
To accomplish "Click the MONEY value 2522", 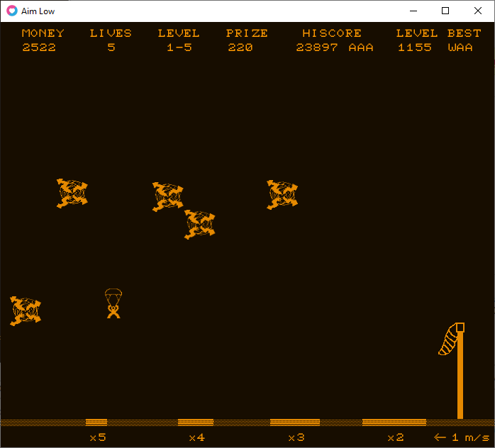I will [x=39, y=47].
